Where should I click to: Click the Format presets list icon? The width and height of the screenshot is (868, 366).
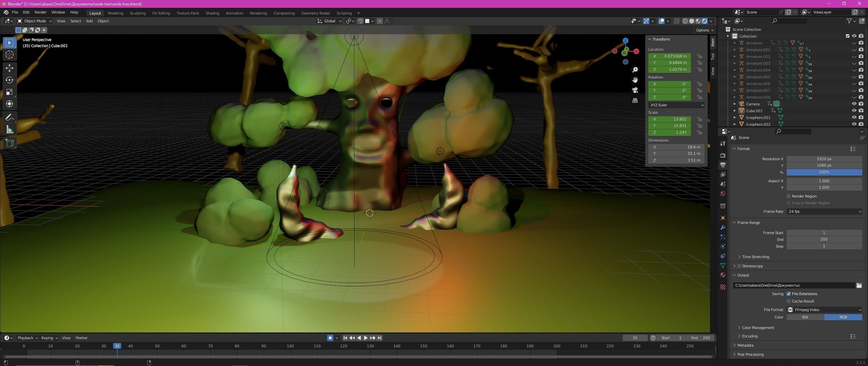[x=853, y=149]
